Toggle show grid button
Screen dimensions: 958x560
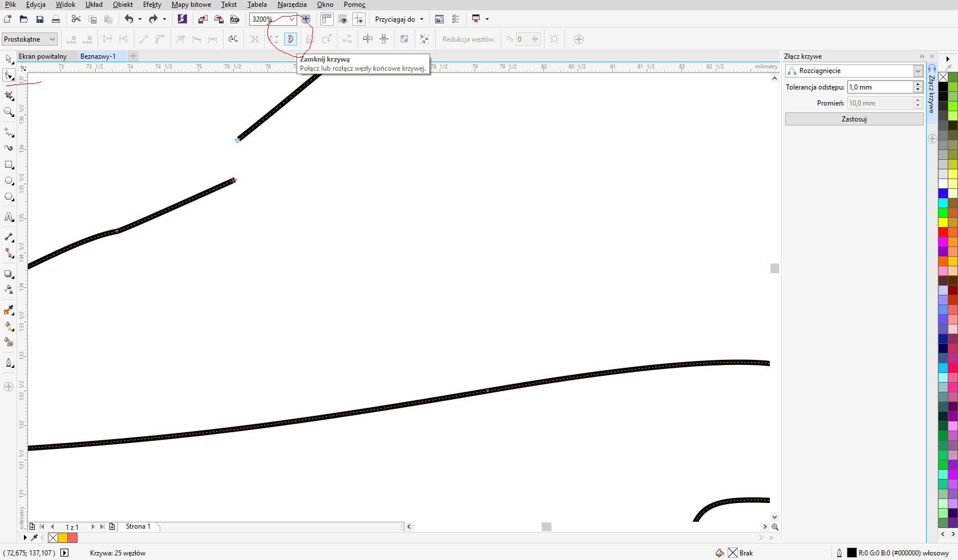point(343,19)
